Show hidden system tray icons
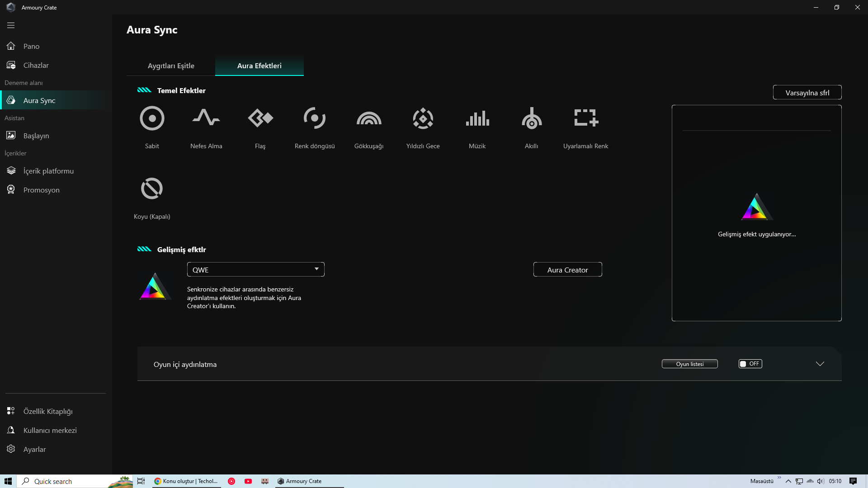This screenshot has height=488, width=868. tap(788, 481)
